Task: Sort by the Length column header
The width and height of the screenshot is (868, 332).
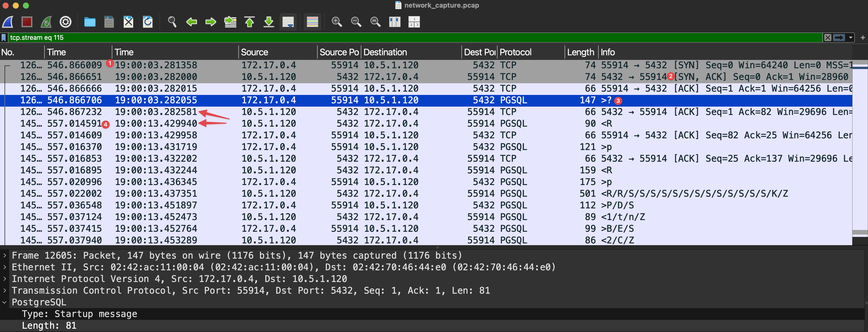Action: [580, 52]
